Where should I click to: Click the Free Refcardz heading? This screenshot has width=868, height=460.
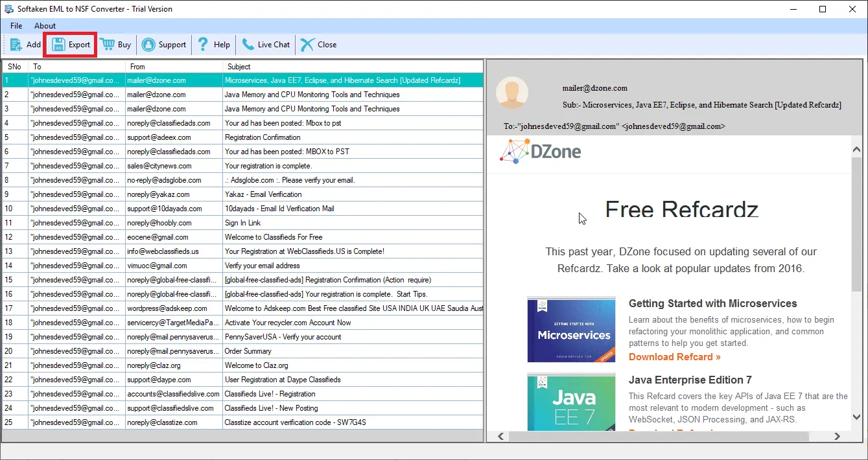(681, 209)
